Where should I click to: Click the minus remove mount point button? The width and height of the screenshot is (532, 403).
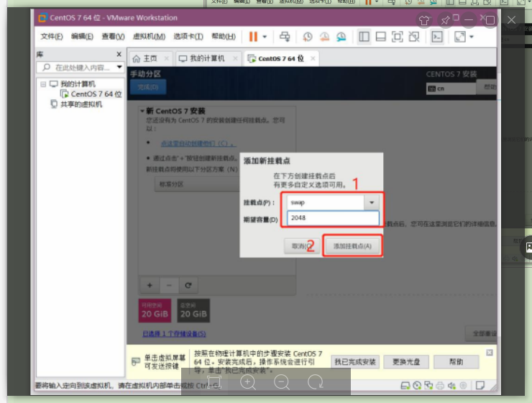click(x=169, y=285)
